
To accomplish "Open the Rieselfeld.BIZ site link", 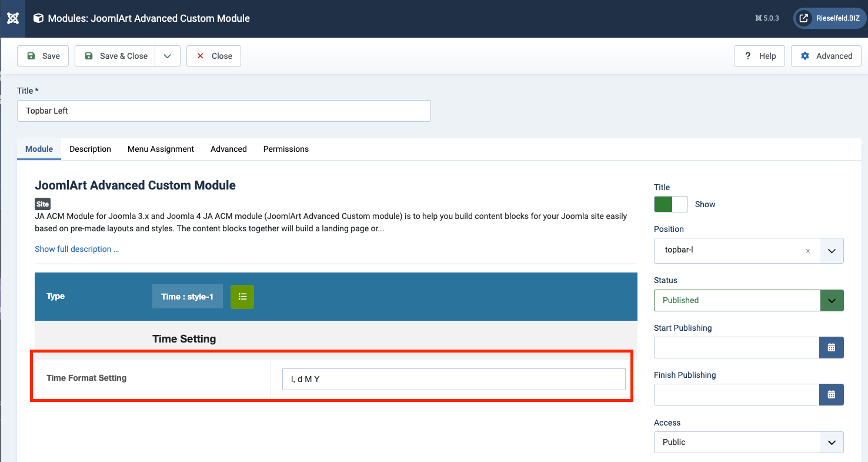I will click(x=829, y=18).
